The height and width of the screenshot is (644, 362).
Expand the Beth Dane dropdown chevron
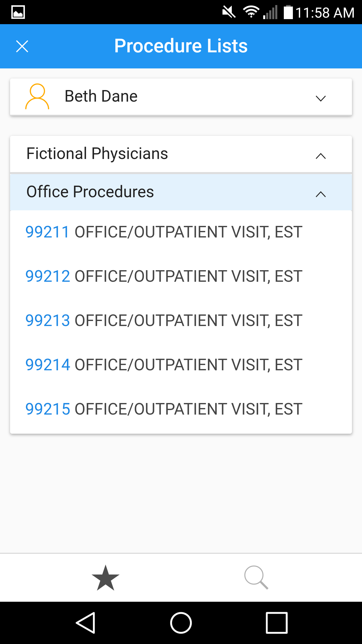tap(321, 98)
